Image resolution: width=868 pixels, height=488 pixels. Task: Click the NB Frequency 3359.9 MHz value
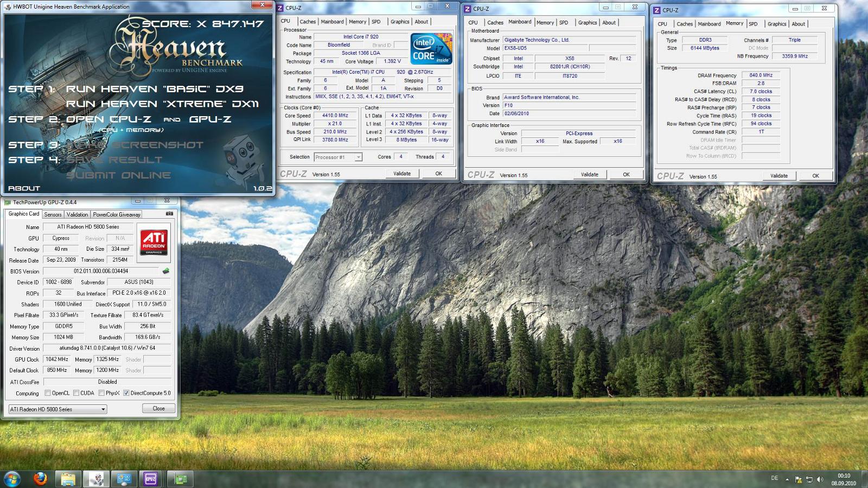click(x=795, y=56)
